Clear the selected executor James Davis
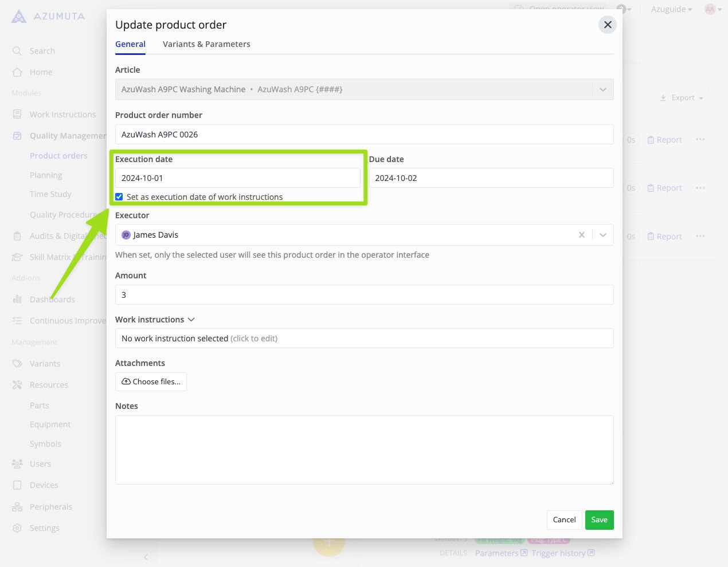 click(581, 234)
